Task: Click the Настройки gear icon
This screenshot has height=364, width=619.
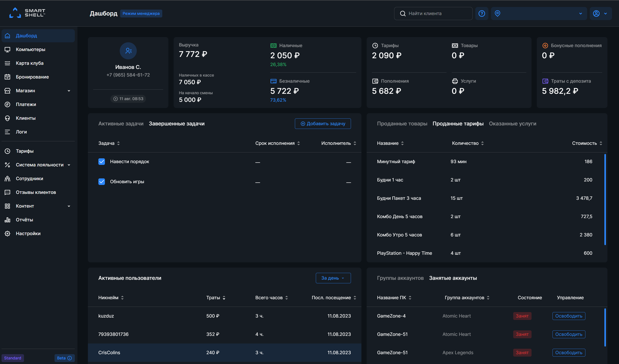Action: [7, 234]
